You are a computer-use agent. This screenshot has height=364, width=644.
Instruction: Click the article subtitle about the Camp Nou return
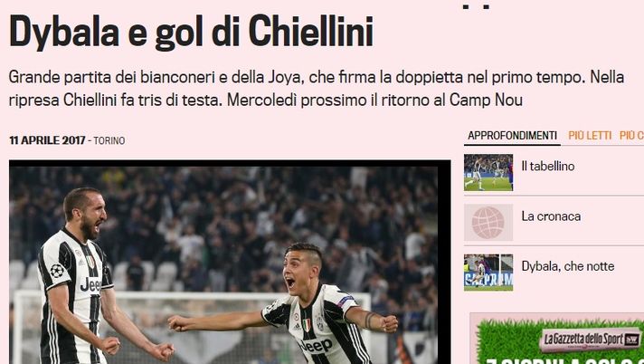317,89
